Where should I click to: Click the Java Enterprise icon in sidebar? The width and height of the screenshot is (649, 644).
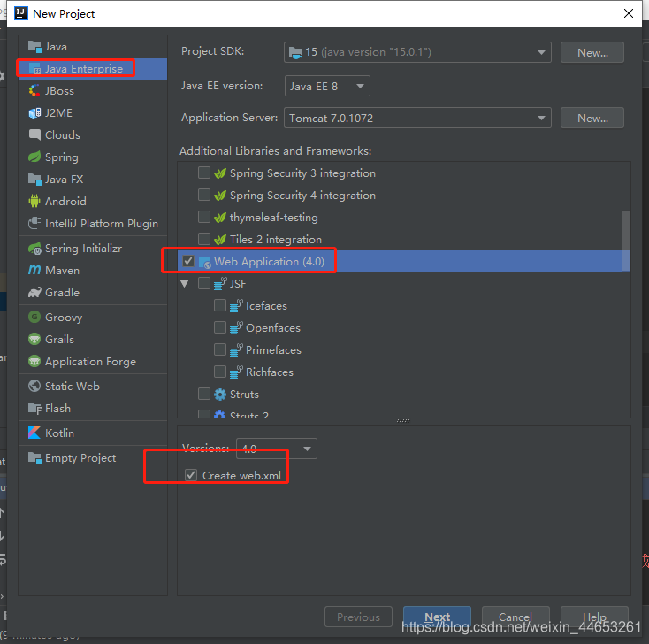pyautogui.click(x=34, y=69)
